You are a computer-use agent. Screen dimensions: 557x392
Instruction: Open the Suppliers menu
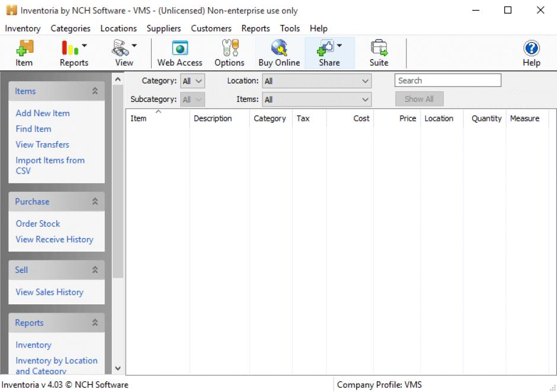pyautogui.click(x=164, y=28)
